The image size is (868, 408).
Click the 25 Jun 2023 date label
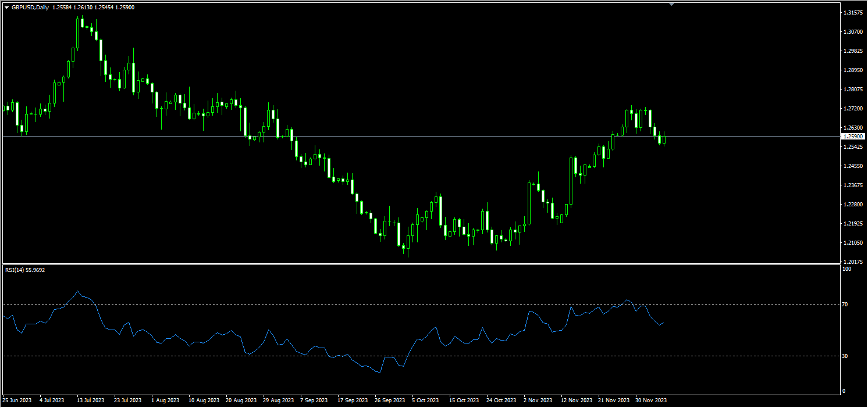[17, 400]
